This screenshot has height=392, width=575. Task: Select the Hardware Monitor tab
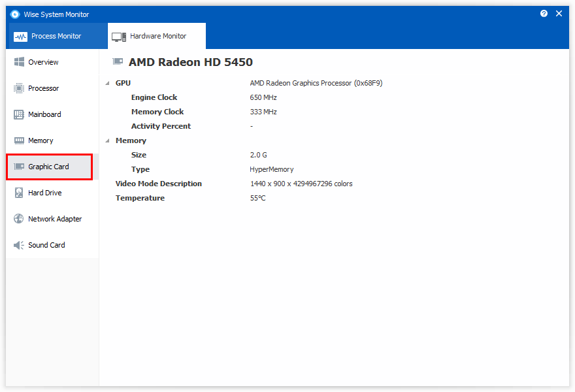click(x=157, y=36)
